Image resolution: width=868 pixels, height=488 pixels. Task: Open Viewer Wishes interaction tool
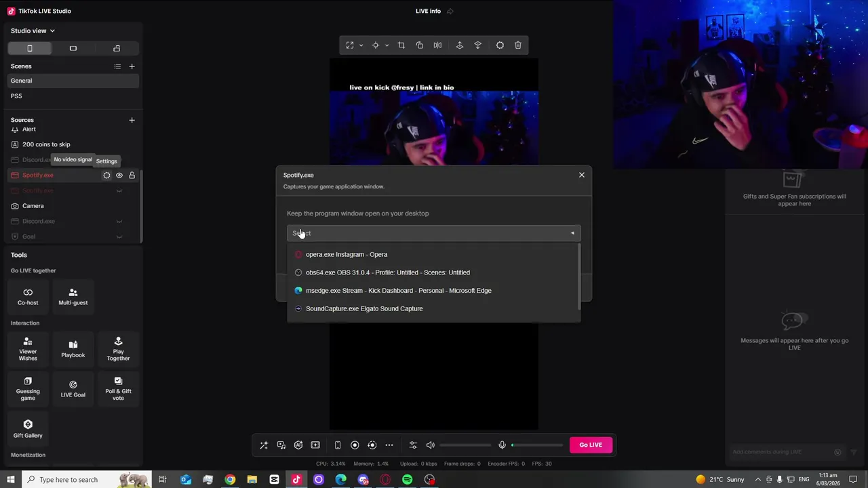28,349
